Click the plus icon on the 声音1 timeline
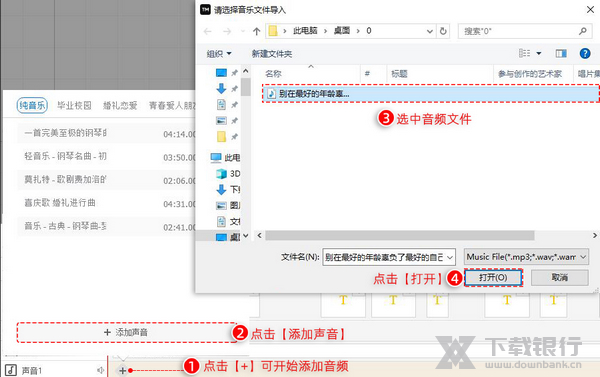600x377 pixels. point(122,370)
